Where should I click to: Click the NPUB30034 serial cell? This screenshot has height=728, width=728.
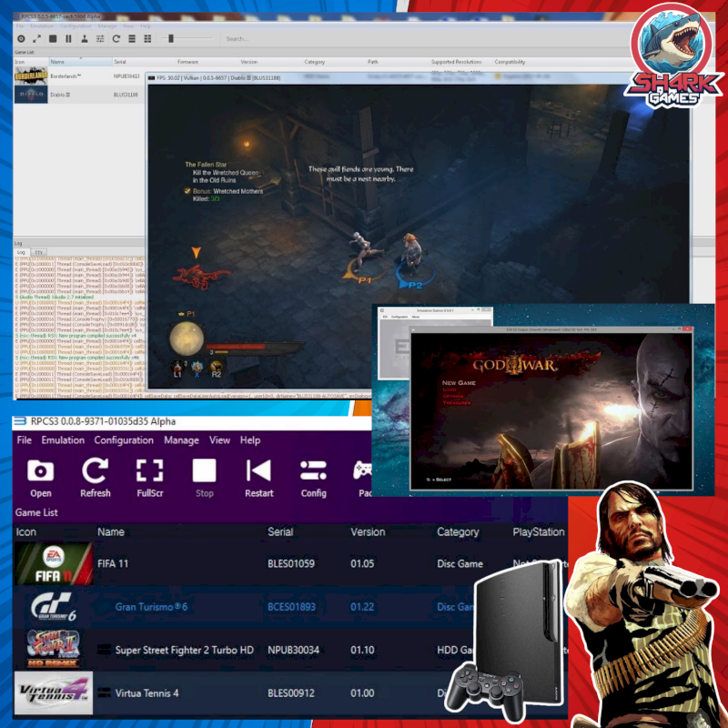point(293,650)
